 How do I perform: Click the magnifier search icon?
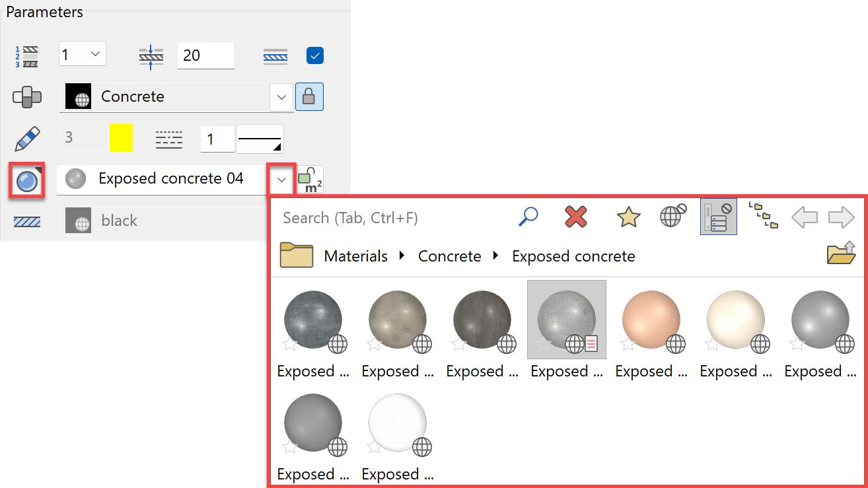pos(528,217)
